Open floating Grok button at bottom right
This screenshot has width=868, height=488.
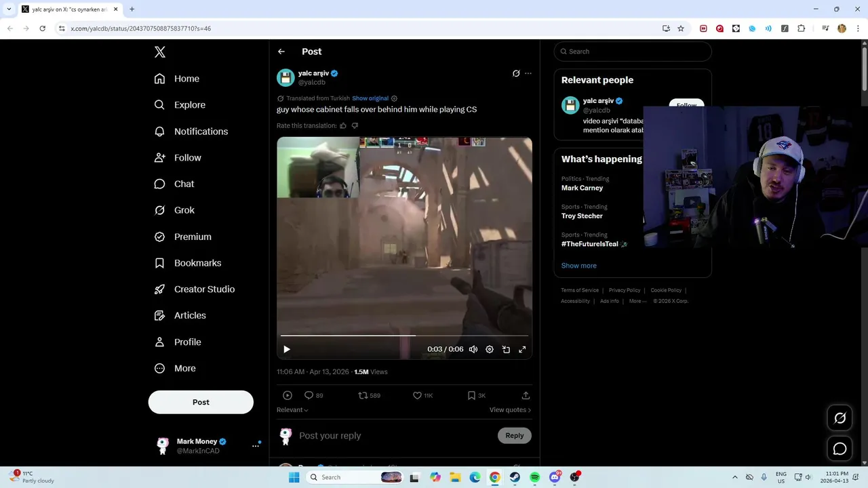(840, 418)
